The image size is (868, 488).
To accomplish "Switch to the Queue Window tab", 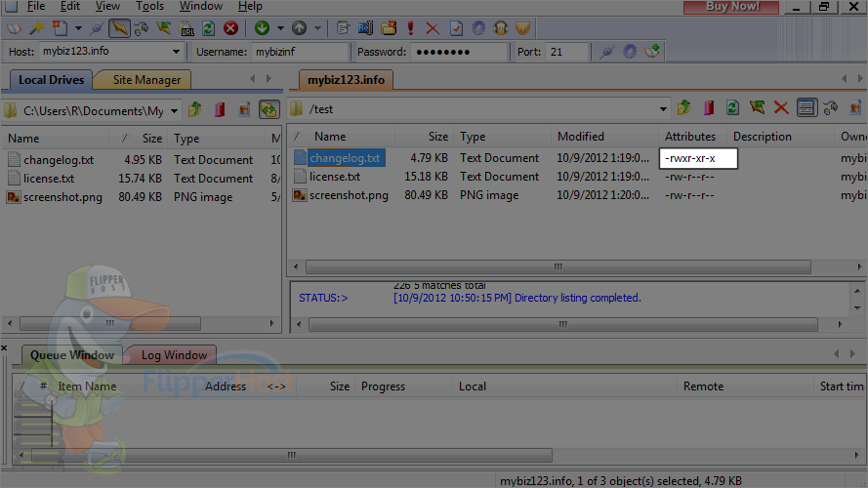I will tap(72, 355).
